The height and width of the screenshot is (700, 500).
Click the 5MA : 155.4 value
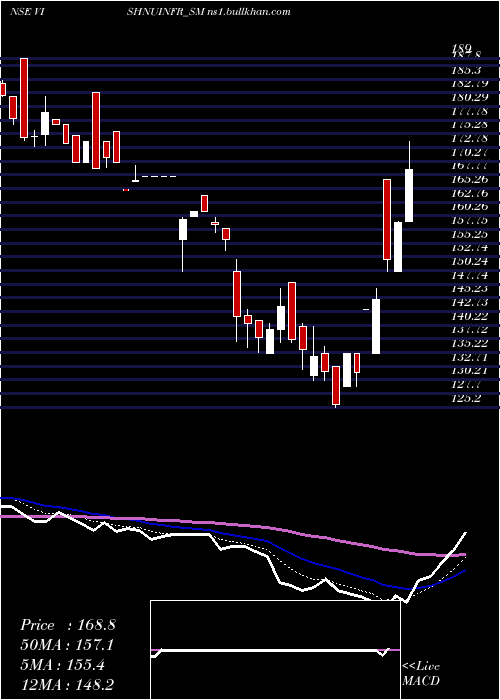coord(62,665)
